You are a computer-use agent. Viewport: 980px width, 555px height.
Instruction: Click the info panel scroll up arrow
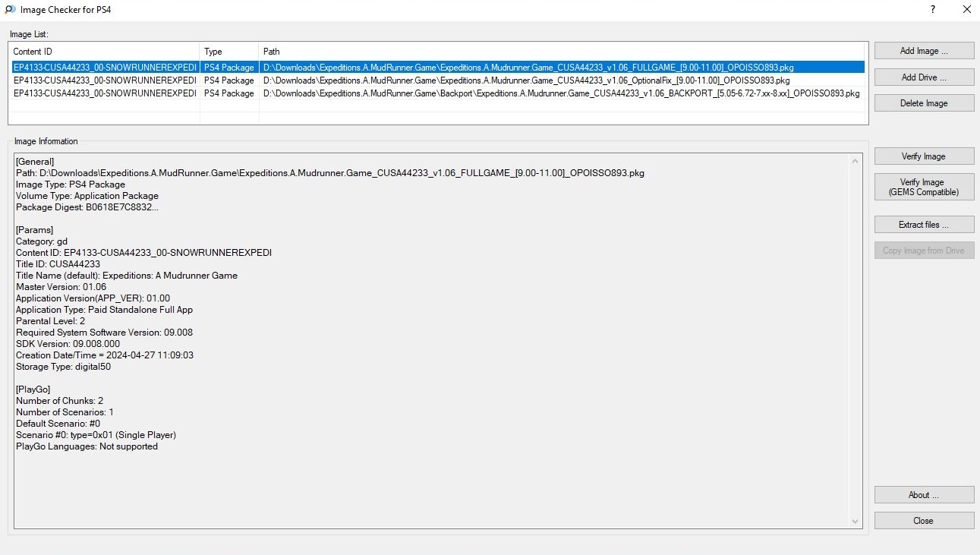tap(856, 161)
